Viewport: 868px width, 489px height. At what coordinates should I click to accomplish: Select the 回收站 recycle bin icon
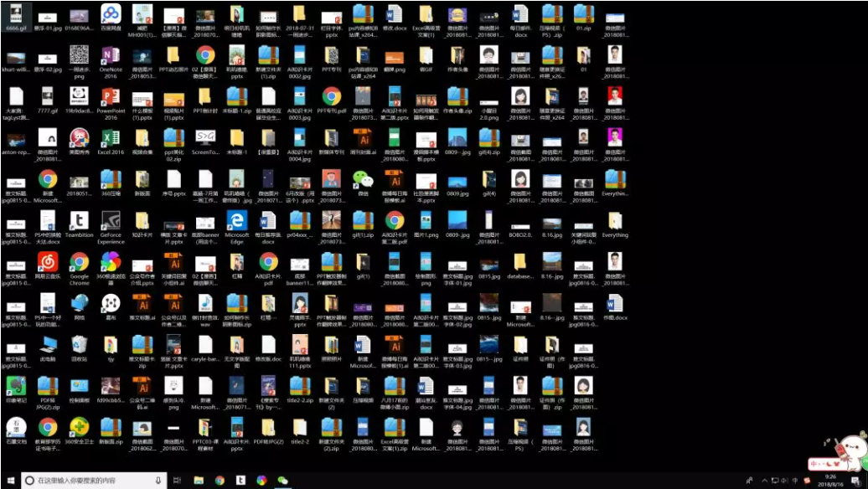(x=80, y=344)
